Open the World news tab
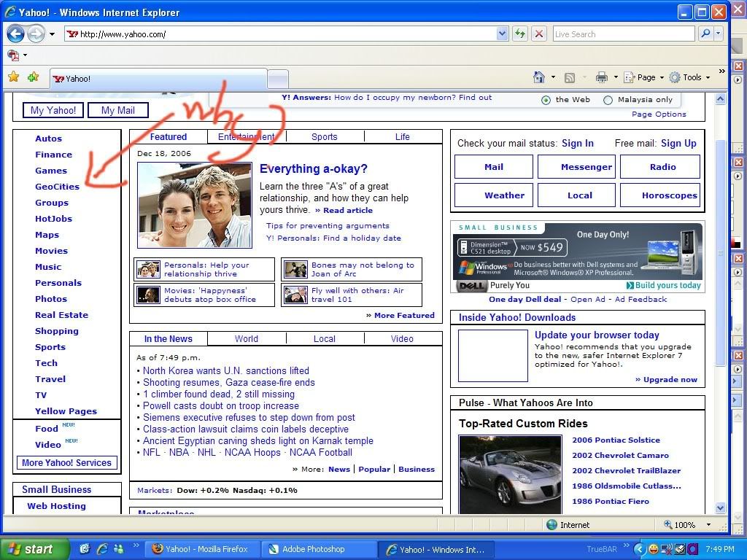Image resolution: width=747 pixels, height=560 pixels. click(247, 339)
